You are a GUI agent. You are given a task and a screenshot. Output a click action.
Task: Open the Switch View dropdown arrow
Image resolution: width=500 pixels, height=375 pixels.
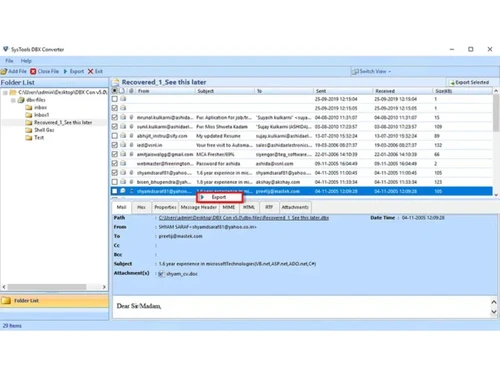click(x=389, y=72)
